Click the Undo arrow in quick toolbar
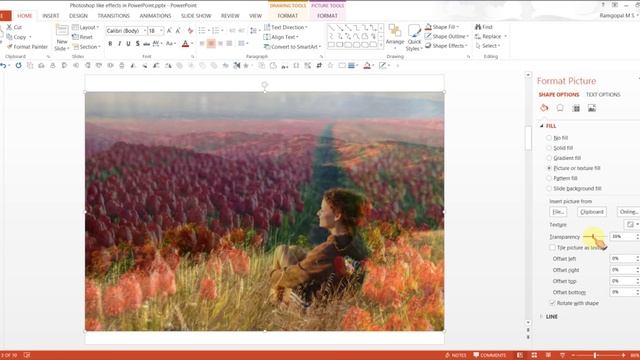This screenshot has width=640, height=360. 3,65
